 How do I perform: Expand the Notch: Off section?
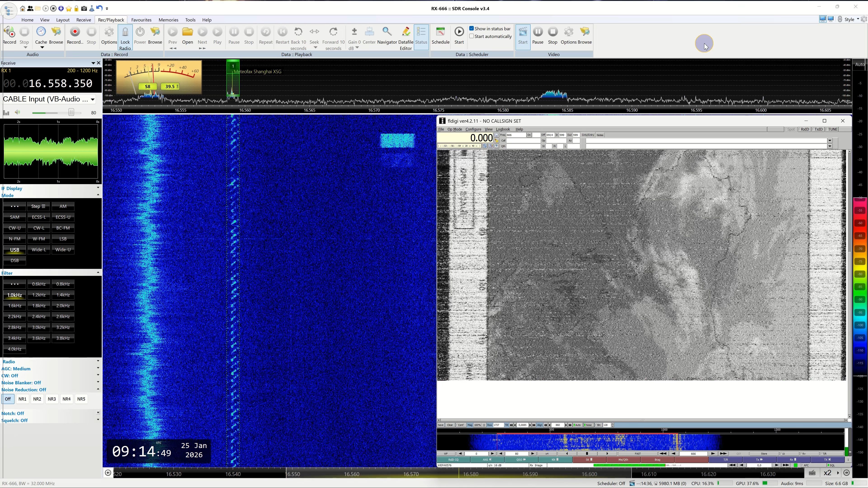tap(98, 413)
